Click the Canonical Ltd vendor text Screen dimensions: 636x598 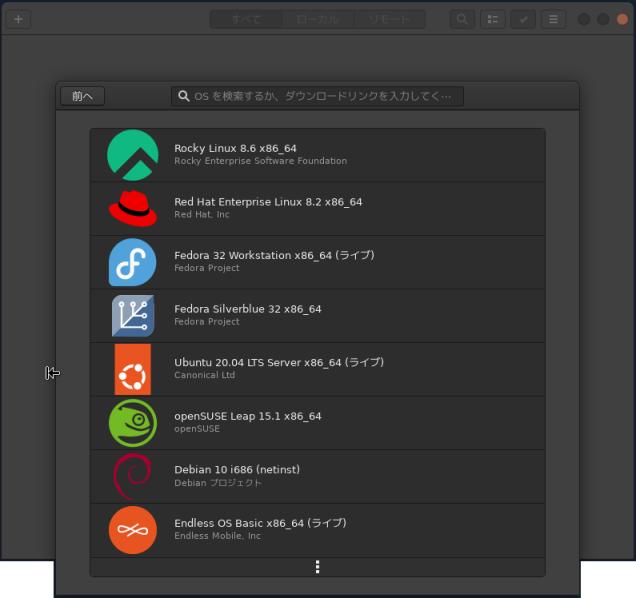204,375
